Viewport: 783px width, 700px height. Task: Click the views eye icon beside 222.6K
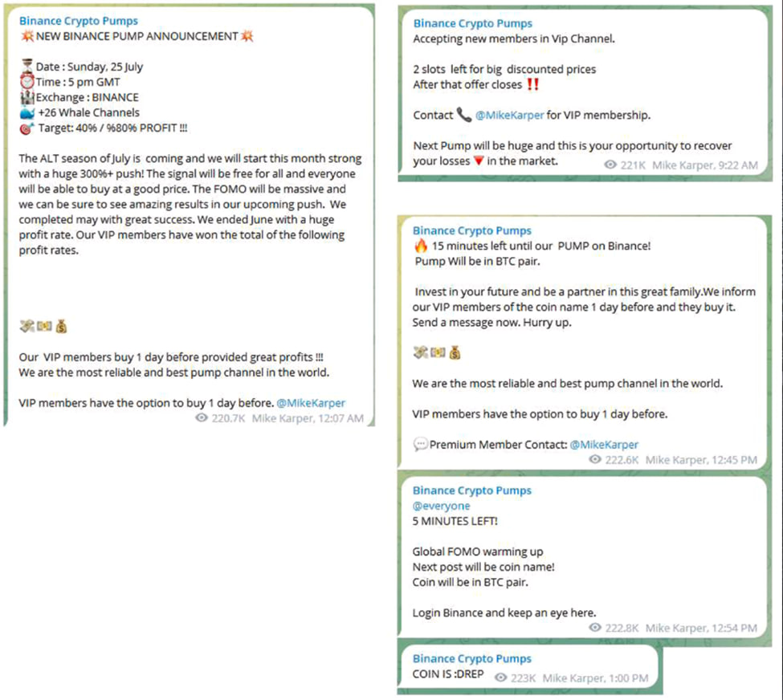(x=595, y=460)
